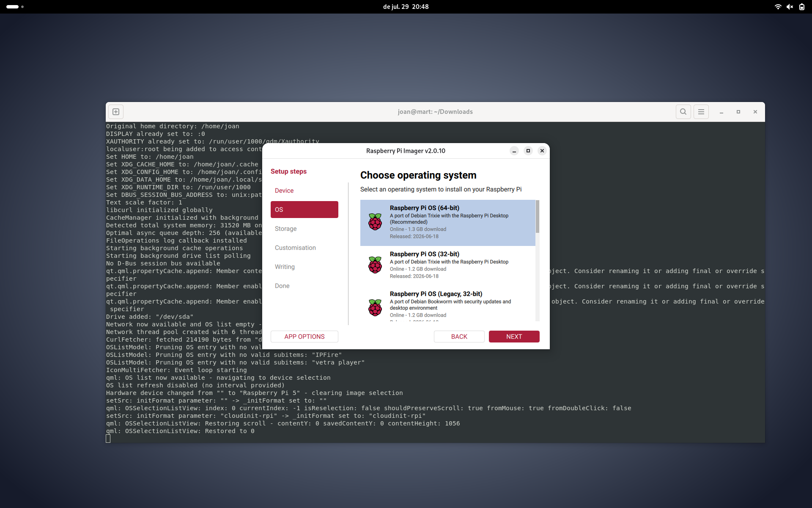The width and height of the screenshot is (812, 508).
Task: Open the terminal hamburger menu
Action: coord(701,112)
